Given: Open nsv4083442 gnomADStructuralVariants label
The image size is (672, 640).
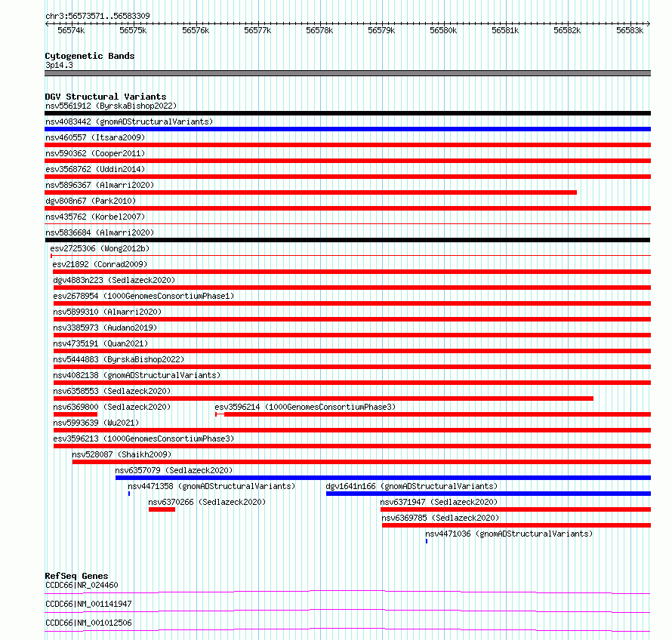Looking at the screenshot, I should point(129,122).
